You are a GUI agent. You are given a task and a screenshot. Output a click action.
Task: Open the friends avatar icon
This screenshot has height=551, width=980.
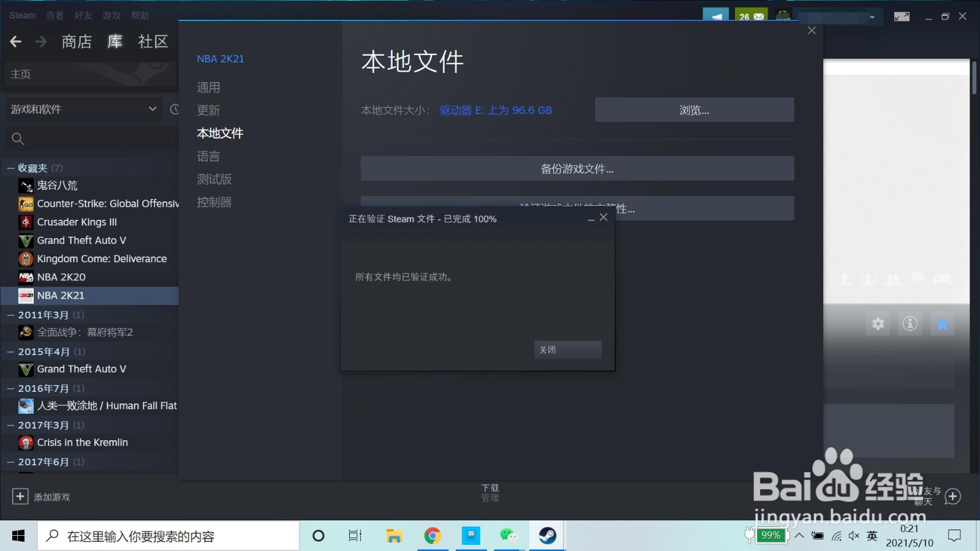(783, 16)
